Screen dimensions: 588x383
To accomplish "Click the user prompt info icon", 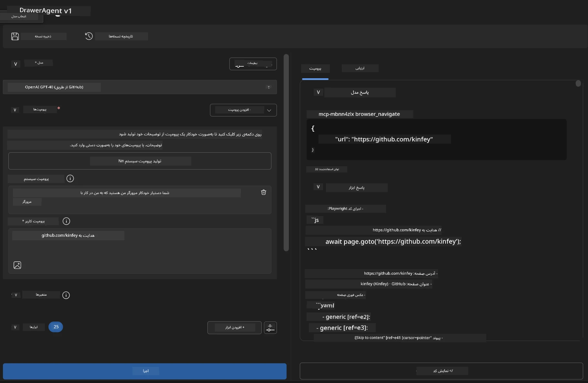I will coord(66,221).
